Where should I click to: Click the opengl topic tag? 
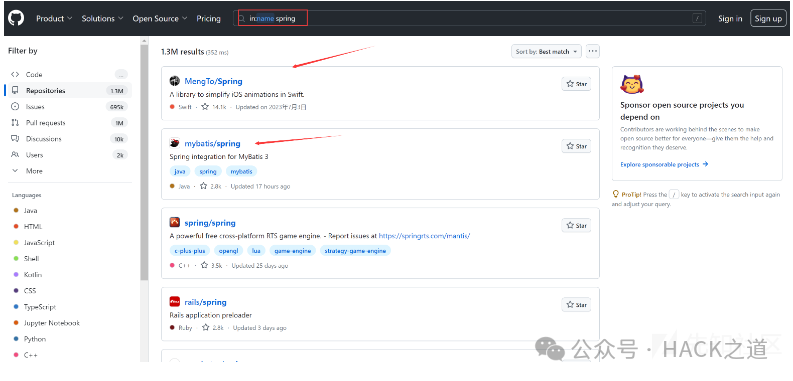228,250
